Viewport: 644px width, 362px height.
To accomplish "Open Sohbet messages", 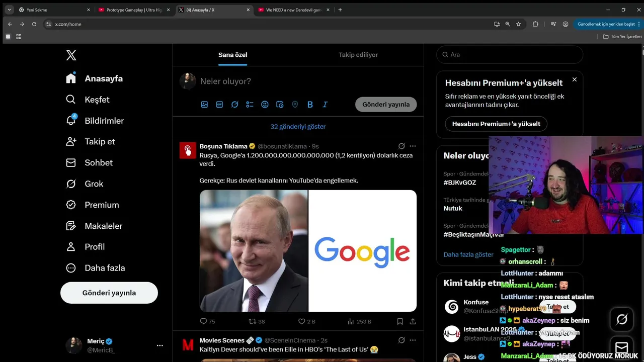I will click(89, 162).
